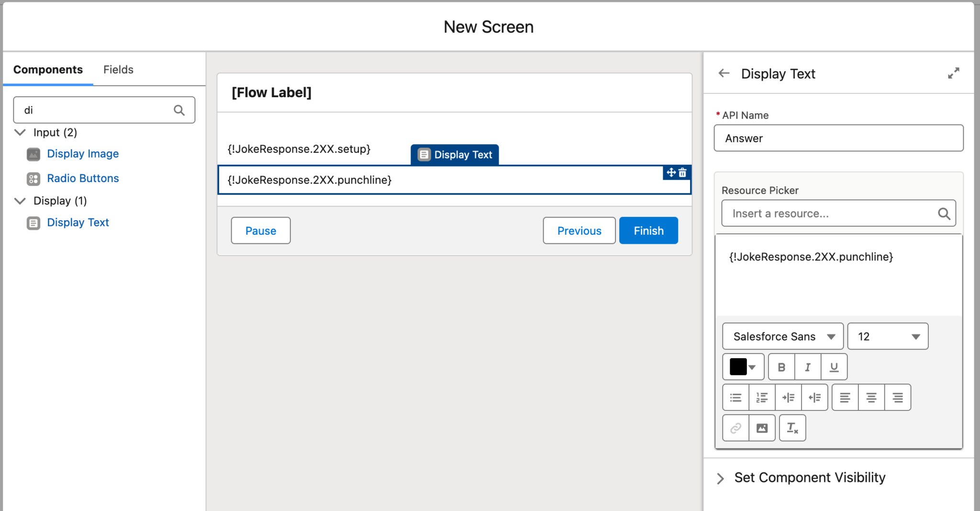Viewport: 980px width, 511px height.
Task: Click the Finish button
Action: point(648,230)
